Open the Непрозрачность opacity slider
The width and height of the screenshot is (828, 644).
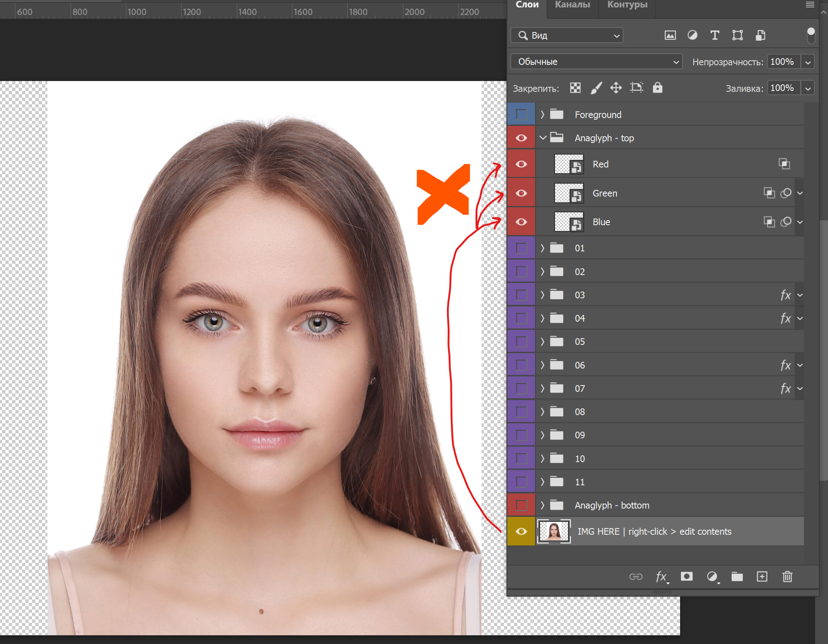pyautogui.click(x=808, y=61)
